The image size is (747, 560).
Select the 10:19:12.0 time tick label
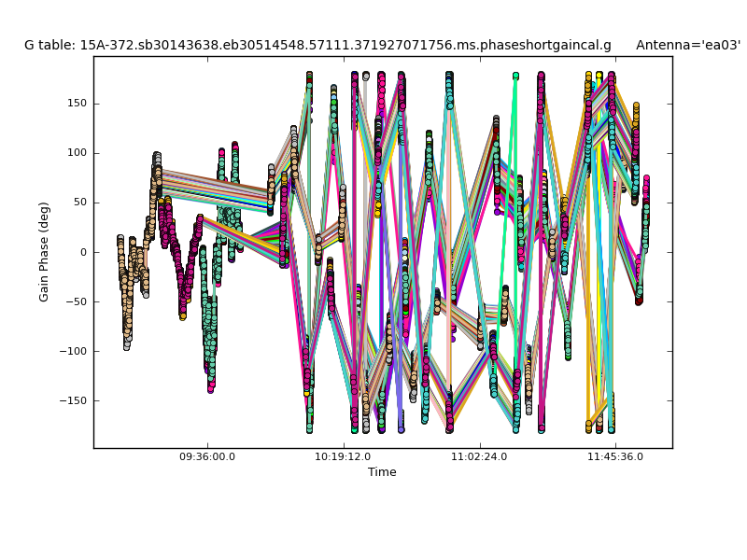(x=343, y=456)
